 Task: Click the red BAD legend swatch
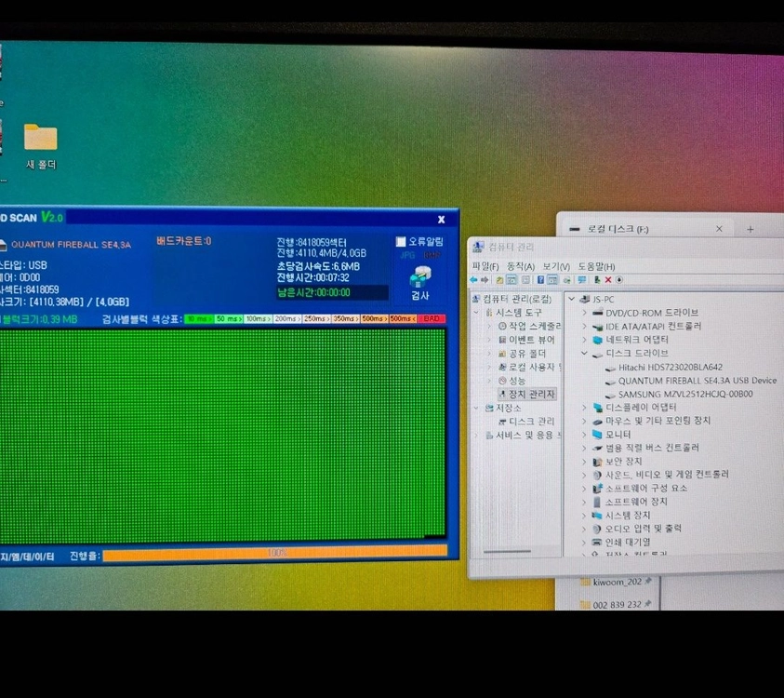[431, 318]
